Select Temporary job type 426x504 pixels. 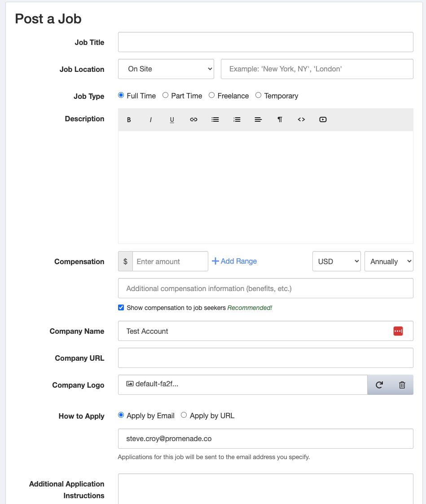[258, 95]
